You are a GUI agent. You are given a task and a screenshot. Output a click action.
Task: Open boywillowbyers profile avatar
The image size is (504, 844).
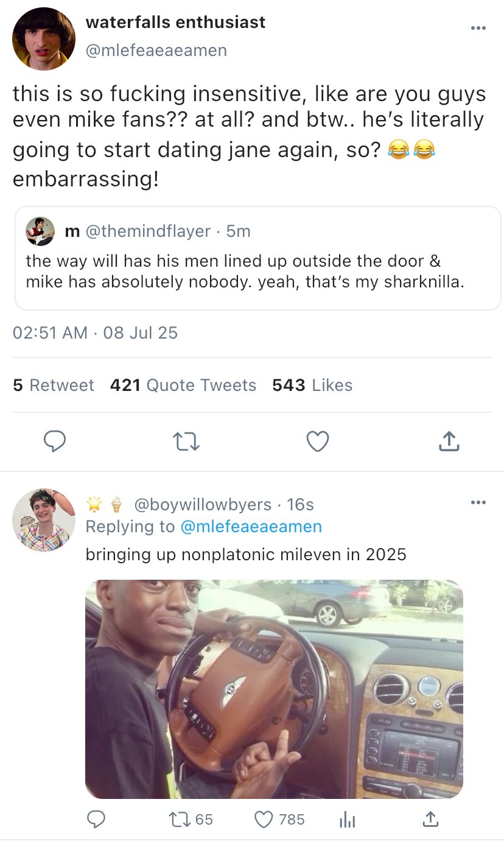44,519
